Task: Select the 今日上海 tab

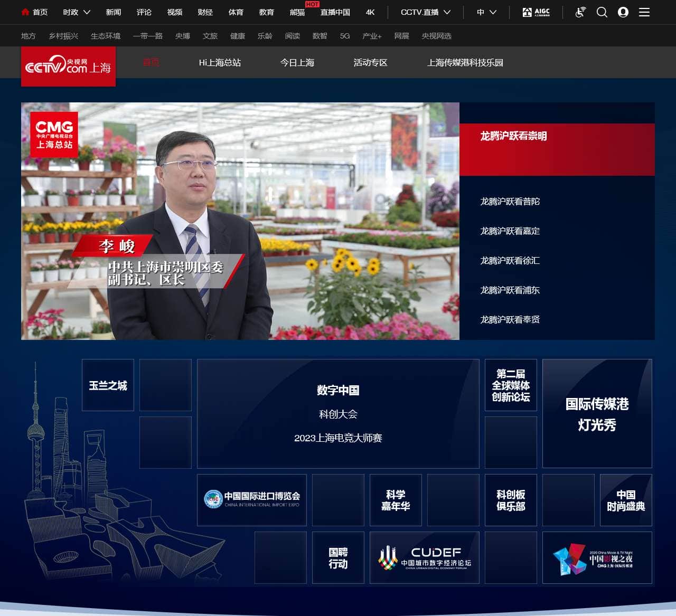Action: [297, 62]
